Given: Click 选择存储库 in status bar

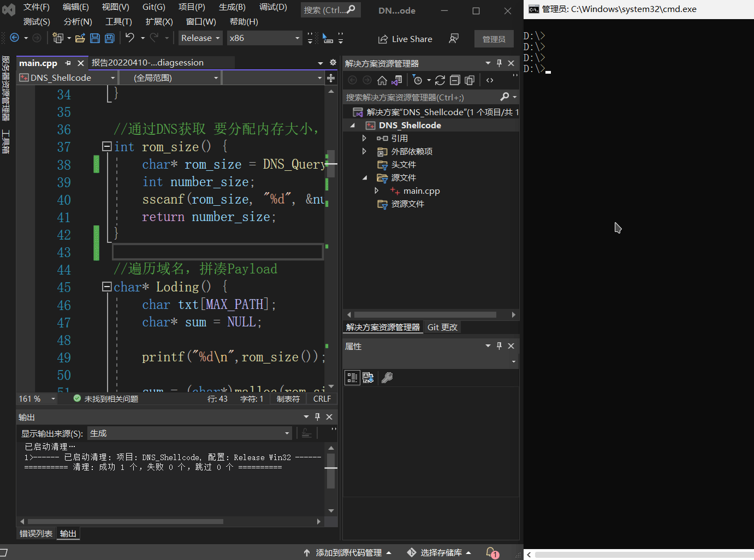Looking at the screenshot, I should (x=440, y=552).
